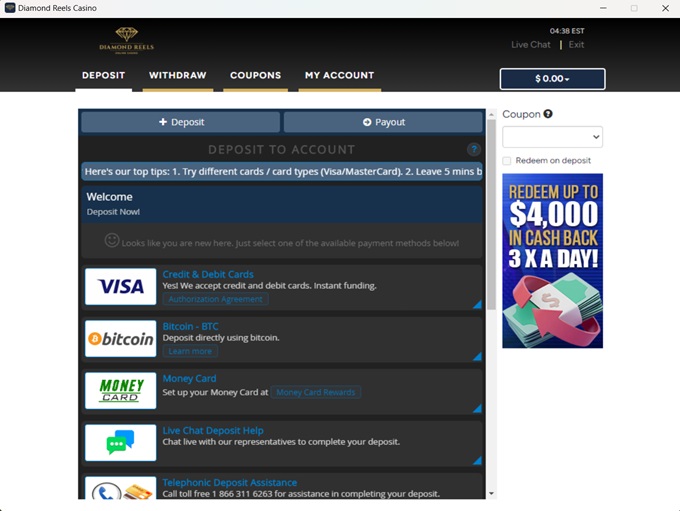The height and width of the screenshot is (511, 680).
Task: Open the Coupon dropdown list
Action: (x=552, y=137)
